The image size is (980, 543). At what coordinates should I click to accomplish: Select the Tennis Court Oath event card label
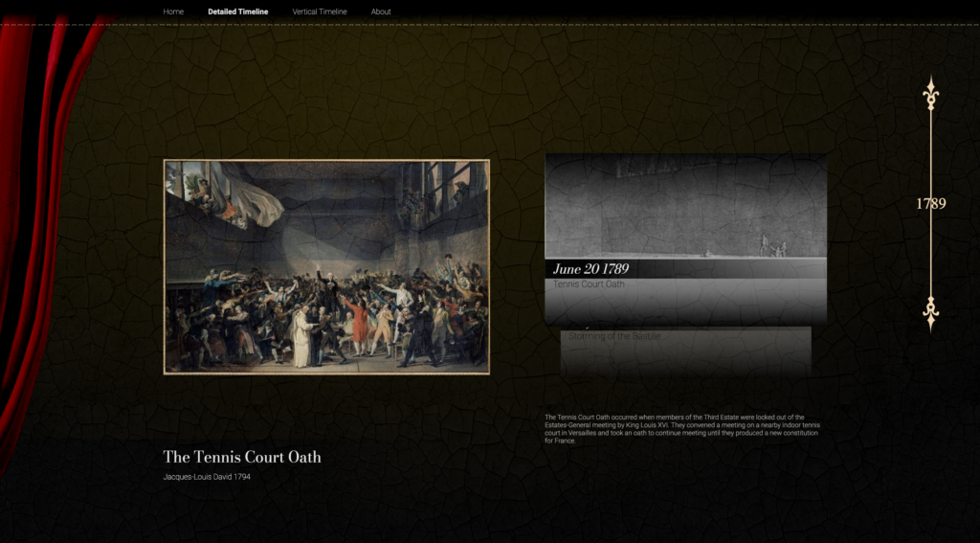589,284
